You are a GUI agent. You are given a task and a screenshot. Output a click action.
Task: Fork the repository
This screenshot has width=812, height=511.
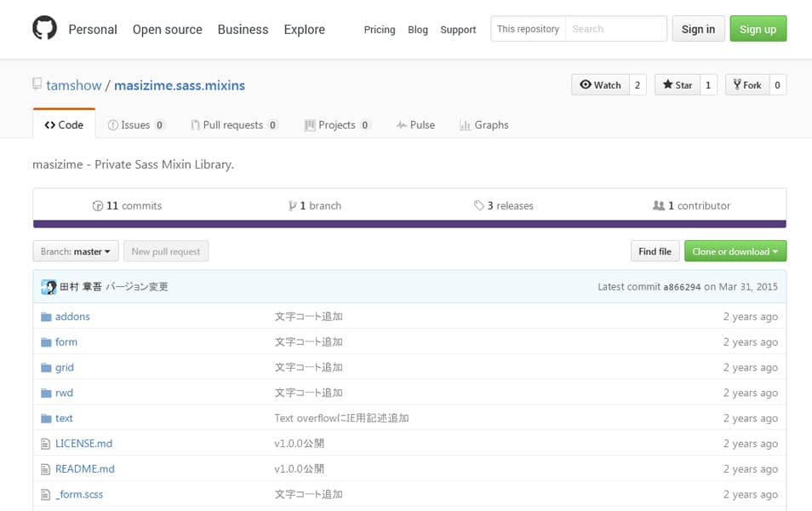coord(747,85)
